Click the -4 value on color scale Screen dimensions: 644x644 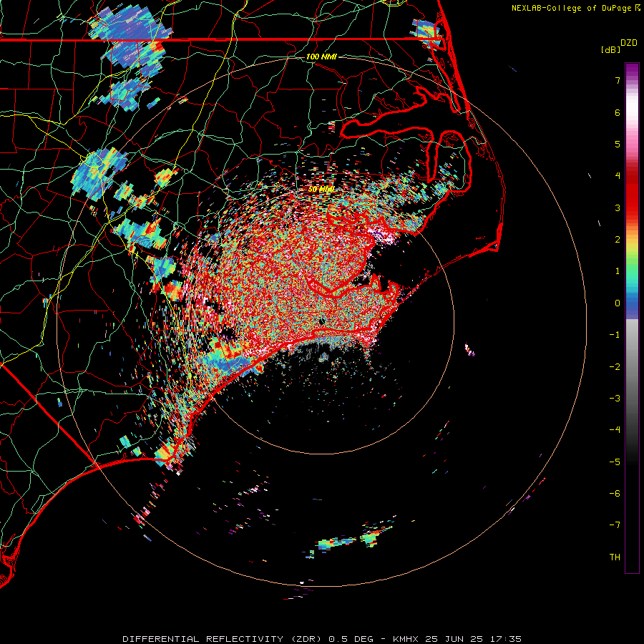[x=615, y=430]
